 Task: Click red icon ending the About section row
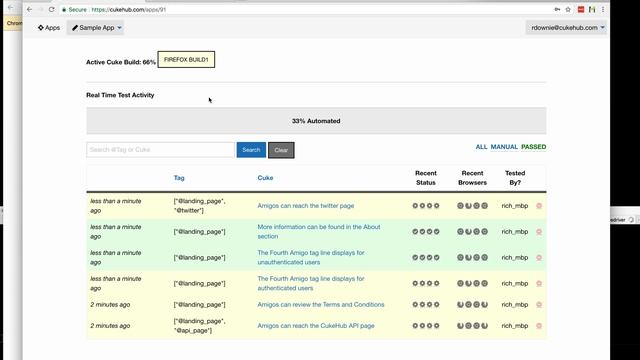(x=539, y=231)
